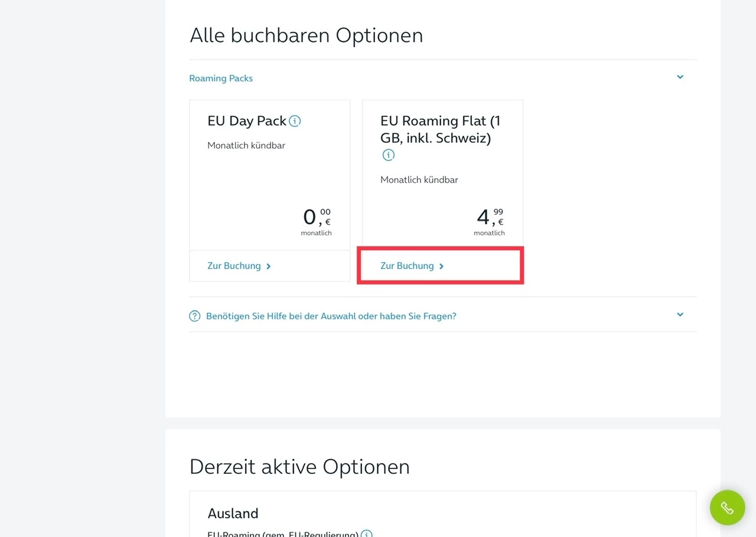The height and width of the screenshot is (537, 756).
Task: Click the info icon beside EU Day Pack
Action: pos(295,121)
